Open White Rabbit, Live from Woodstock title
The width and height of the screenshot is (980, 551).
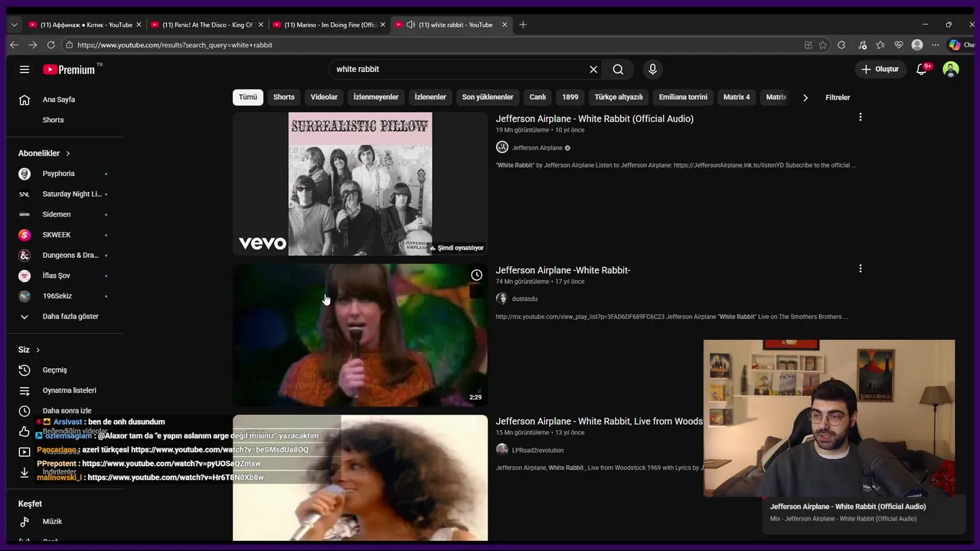[599, 422]
